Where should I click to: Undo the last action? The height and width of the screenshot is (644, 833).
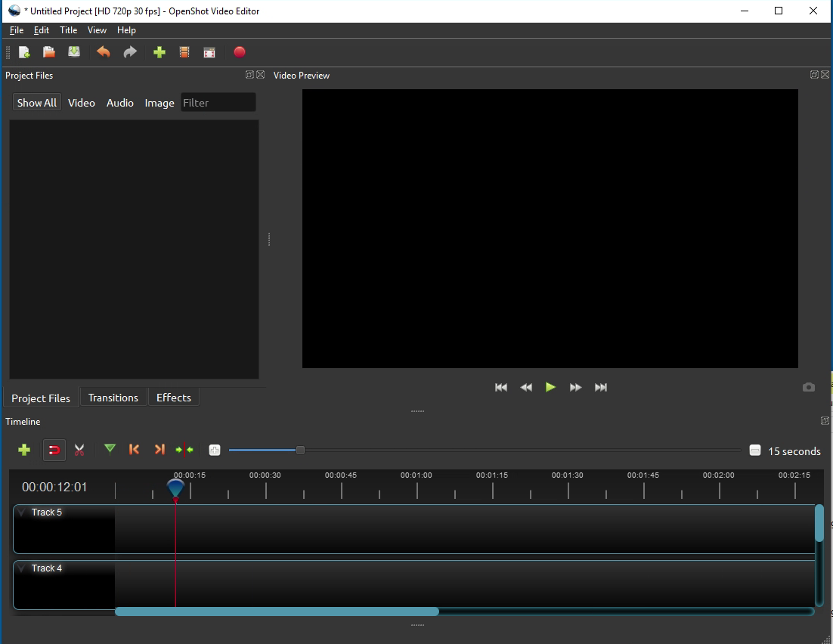tap(103, 52)
